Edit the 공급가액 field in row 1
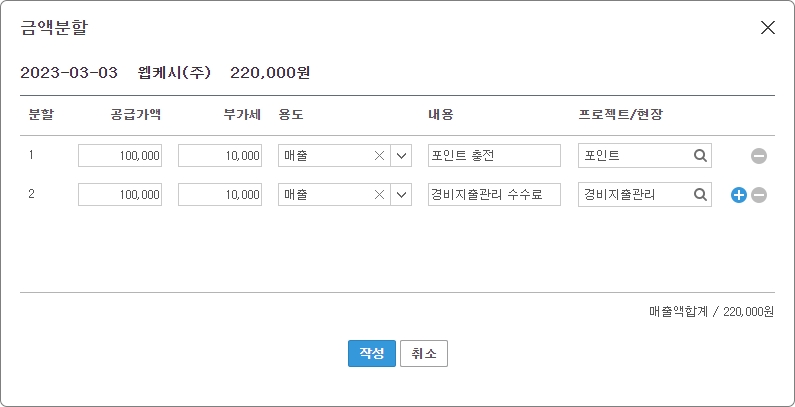The height and width of the screenshot is (407, 795). (x=120, y=156)
